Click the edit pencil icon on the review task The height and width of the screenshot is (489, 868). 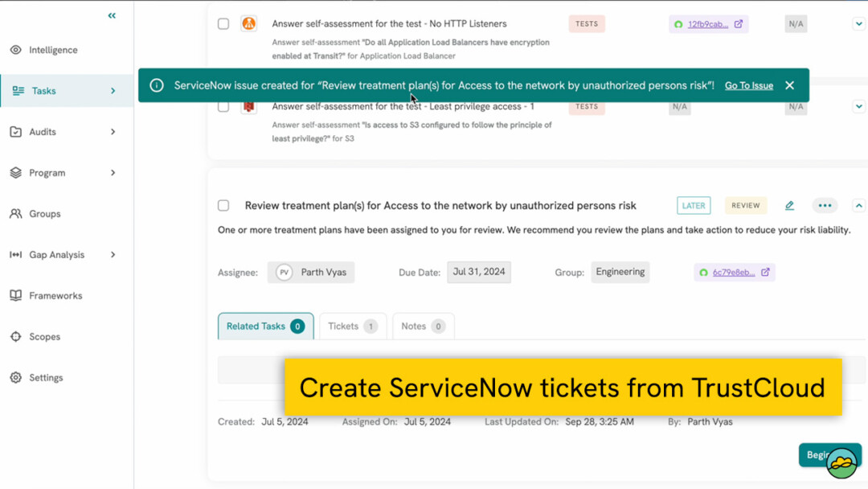[789, 205]
